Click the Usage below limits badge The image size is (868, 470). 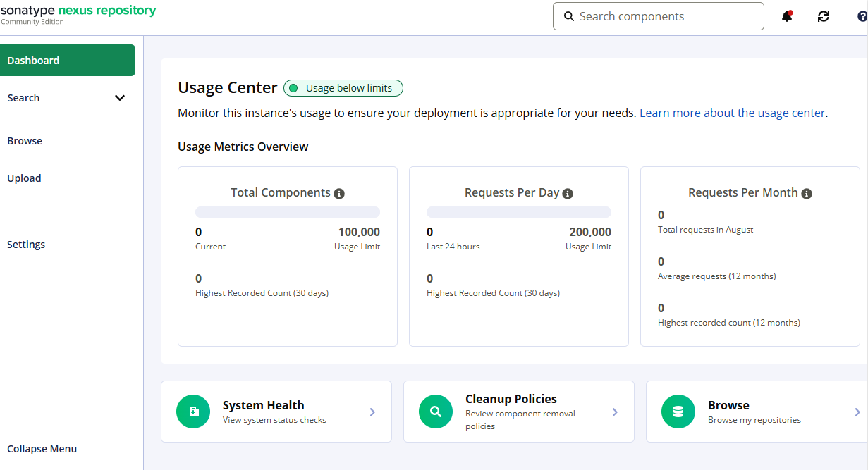[343, 88]
